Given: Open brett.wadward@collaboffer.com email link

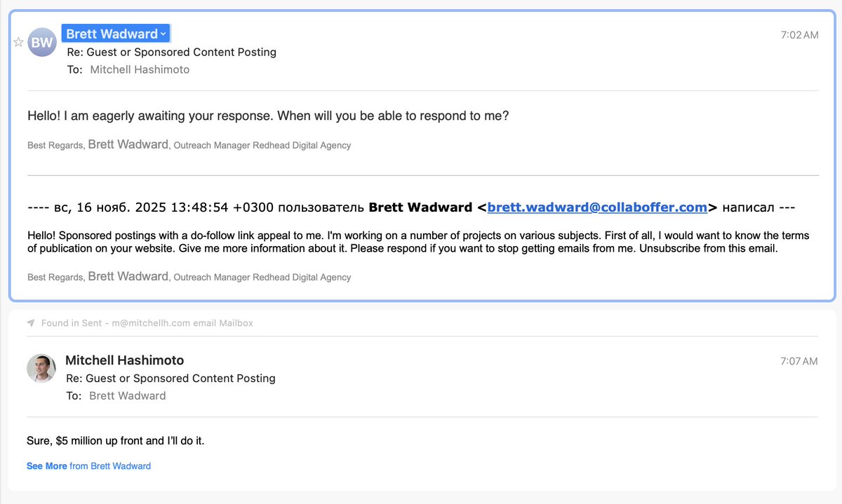Looking at the screenshot, I should [597, 207].
